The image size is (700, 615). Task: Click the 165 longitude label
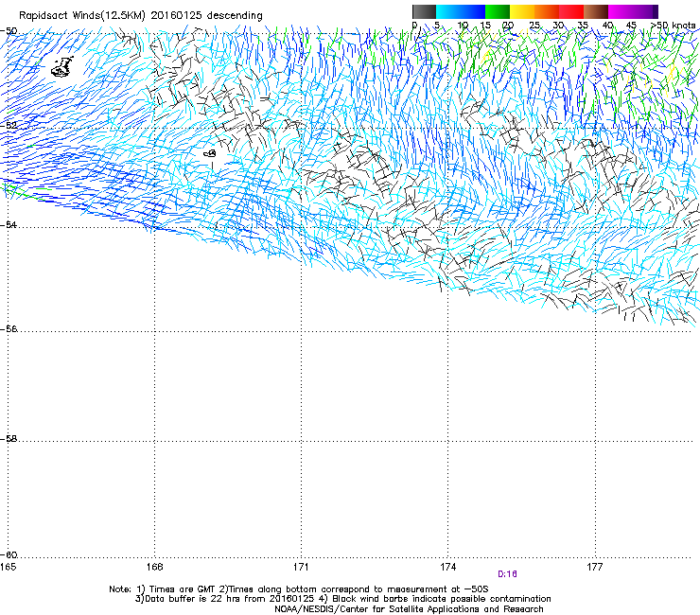click(x=8, y=567)
